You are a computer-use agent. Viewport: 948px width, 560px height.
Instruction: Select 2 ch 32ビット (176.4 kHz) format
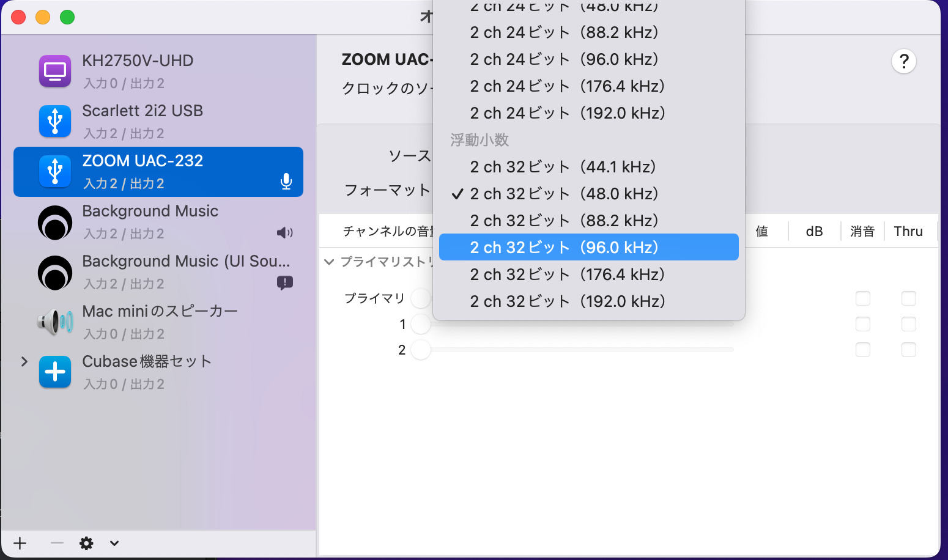coord(589,274)
